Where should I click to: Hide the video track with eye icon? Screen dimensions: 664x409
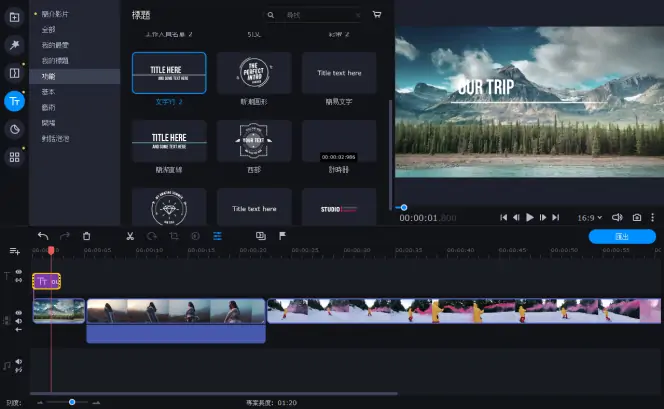click(x=19, y=312)
